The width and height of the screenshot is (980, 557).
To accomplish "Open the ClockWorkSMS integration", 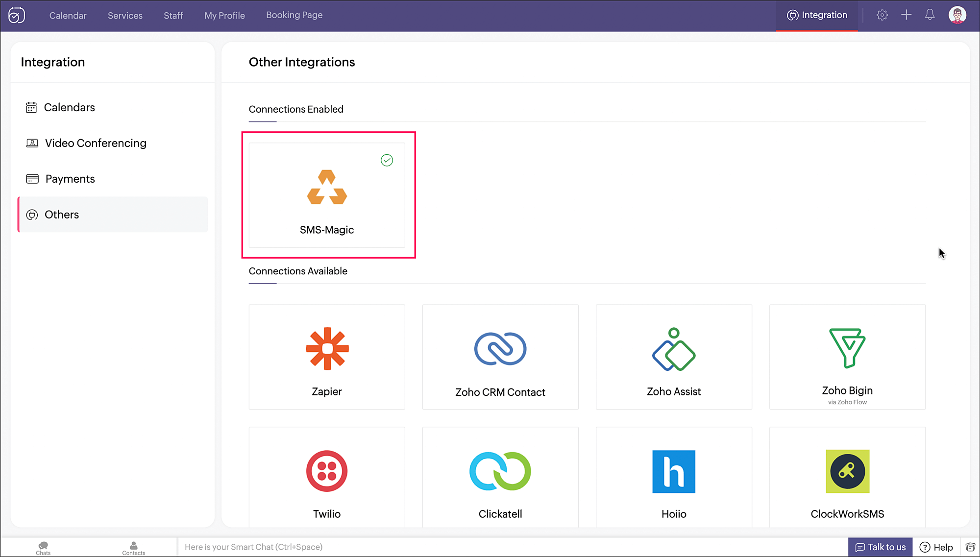I will click(847, 477).
